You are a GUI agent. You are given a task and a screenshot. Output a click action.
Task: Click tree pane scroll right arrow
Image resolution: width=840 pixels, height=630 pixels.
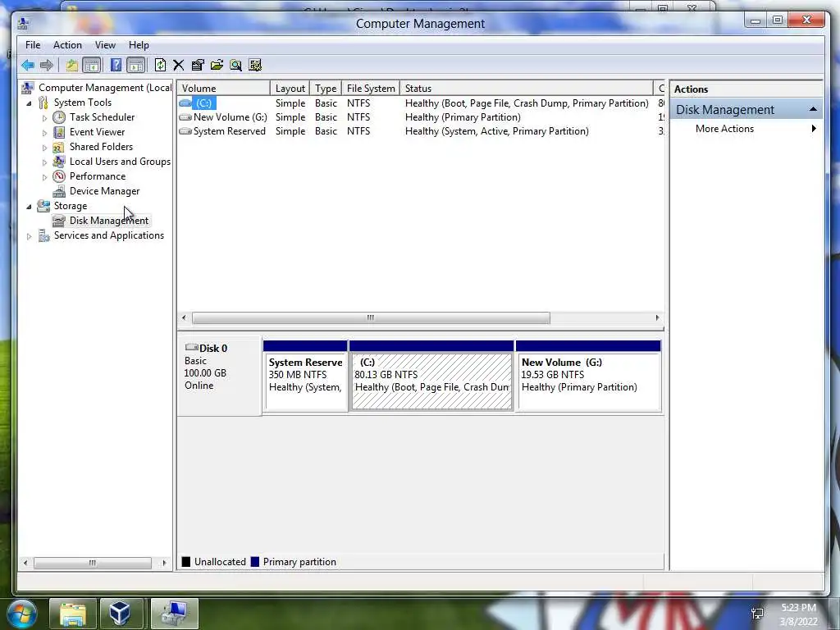pyautogui.click(x=164, y=563)
